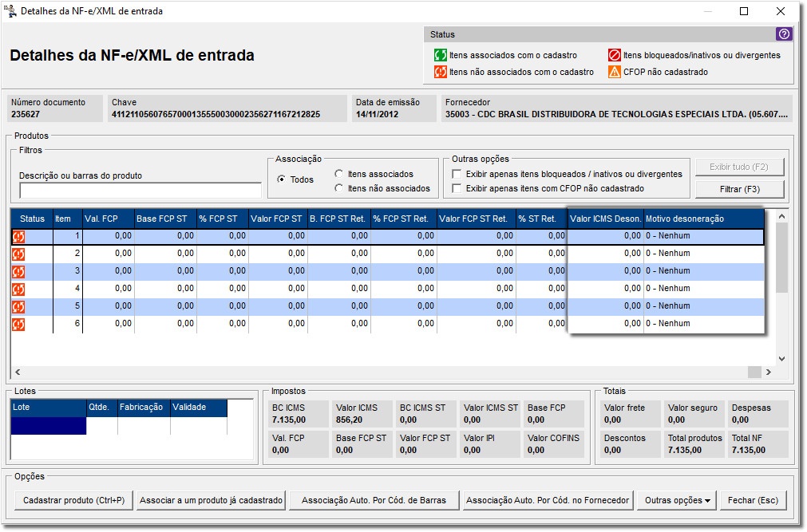Click the 'Qtde.' column header in Lotes
807x532 pixels.
tap(102, 407)
